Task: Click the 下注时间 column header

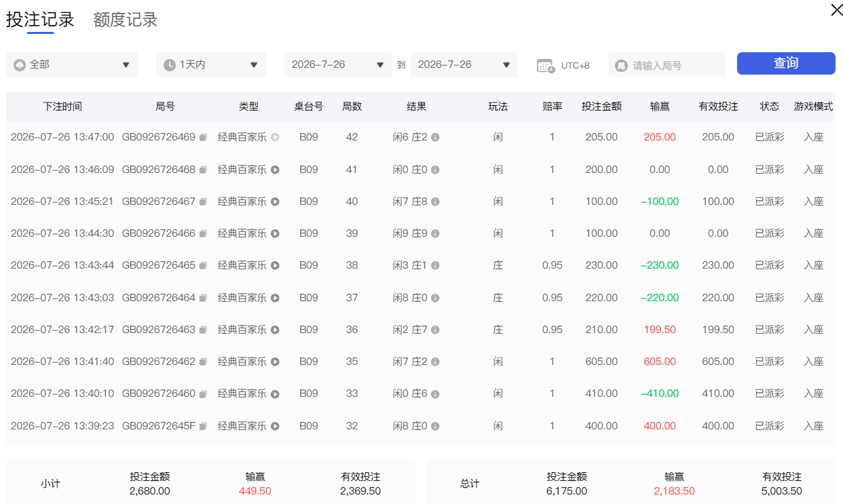Action: point(62,106)
